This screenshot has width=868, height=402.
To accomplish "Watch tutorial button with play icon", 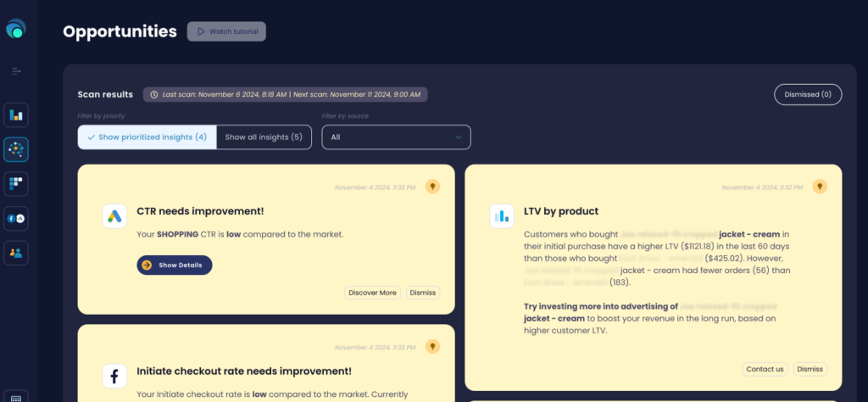I will point(226,31).
